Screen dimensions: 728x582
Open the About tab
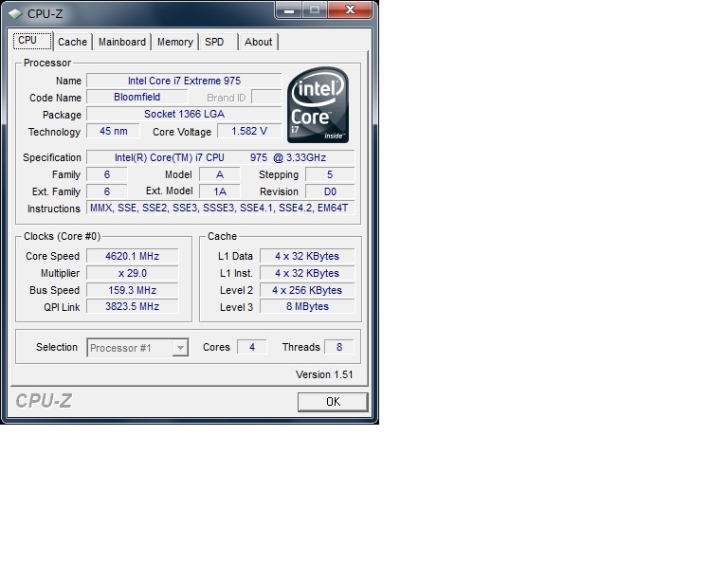258,42
